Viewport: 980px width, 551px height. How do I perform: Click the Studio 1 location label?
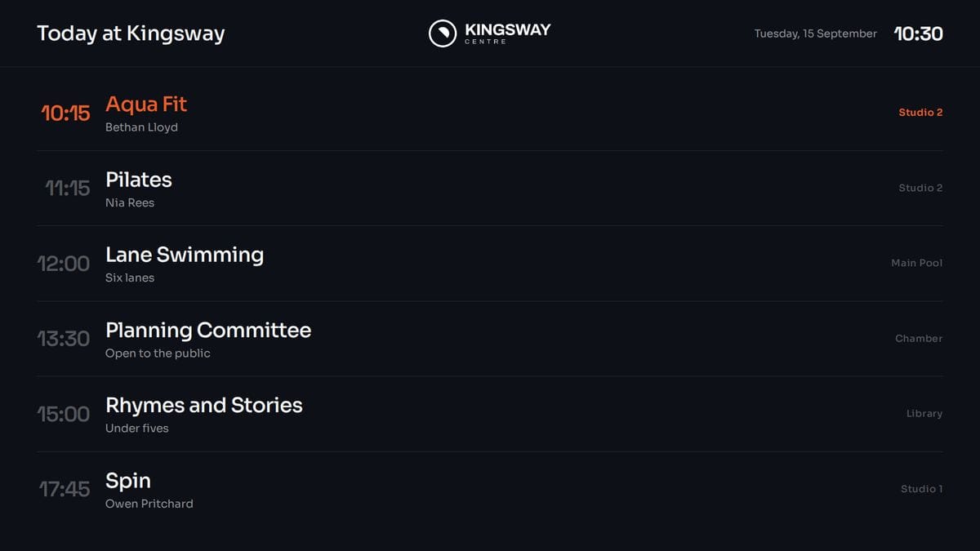(922, 489)
